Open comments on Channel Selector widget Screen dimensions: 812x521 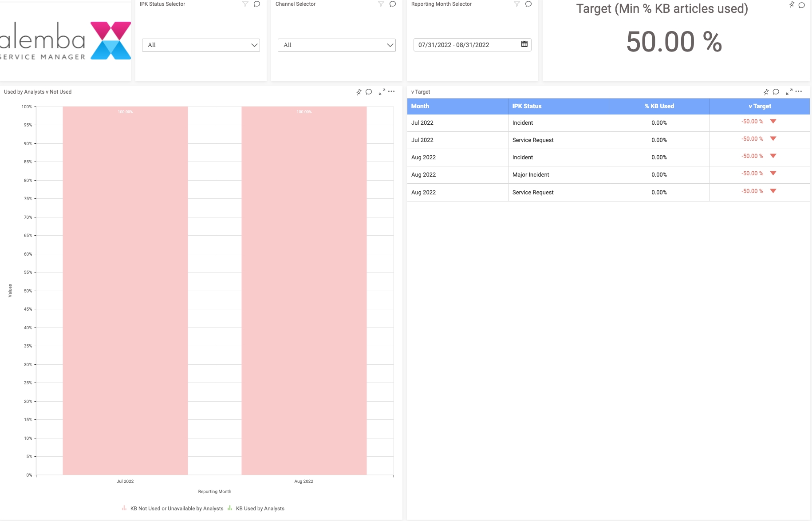coord(392,4)
